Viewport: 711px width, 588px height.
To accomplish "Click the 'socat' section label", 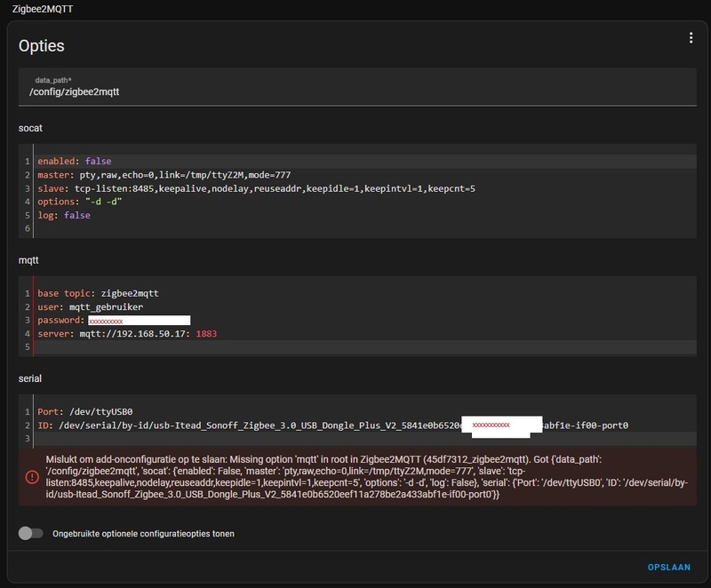I will coord(30,128).
